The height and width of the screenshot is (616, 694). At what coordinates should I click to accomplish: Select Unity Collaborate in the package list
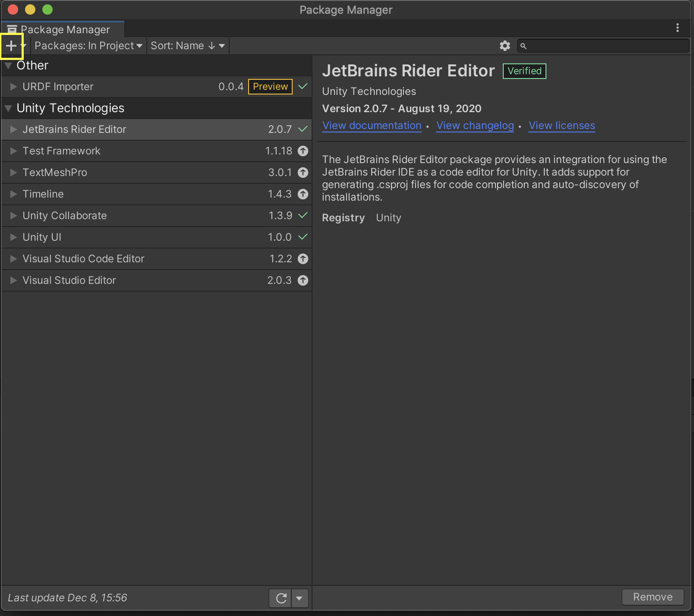tap(156, 216)
